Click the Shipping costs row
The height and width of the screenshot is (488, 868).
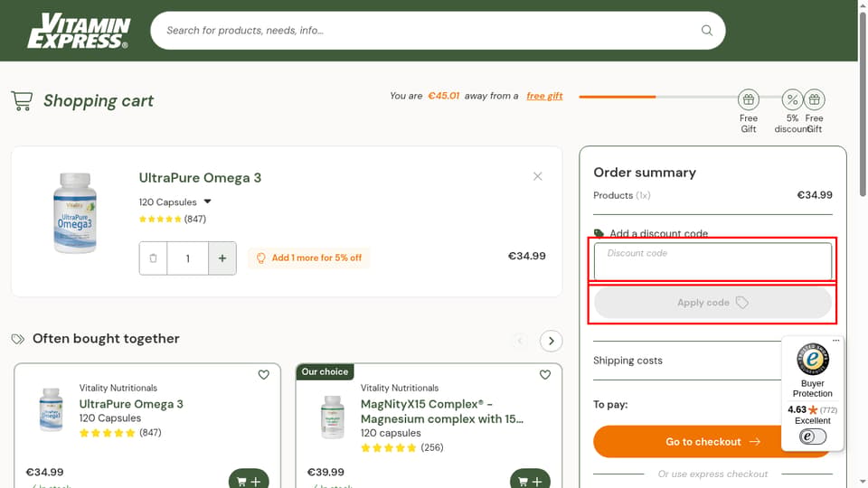[x=712, y=361]
